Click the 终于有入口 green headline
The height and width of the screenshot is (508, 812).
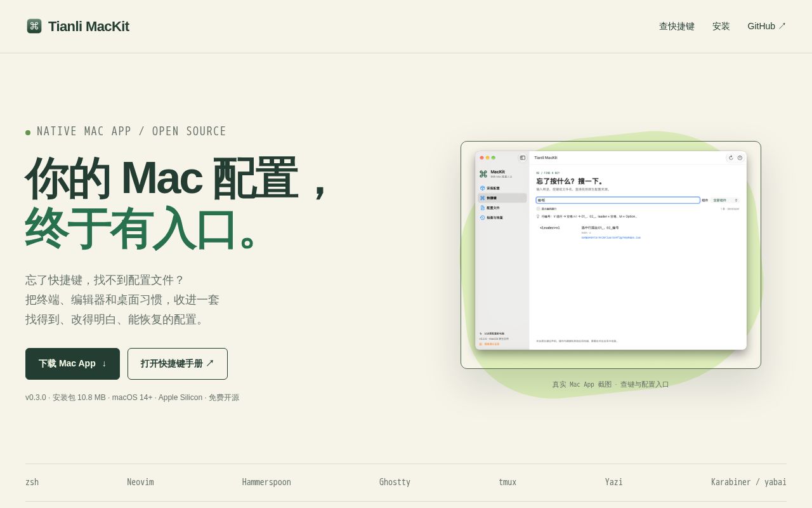[x=141, y=229]
